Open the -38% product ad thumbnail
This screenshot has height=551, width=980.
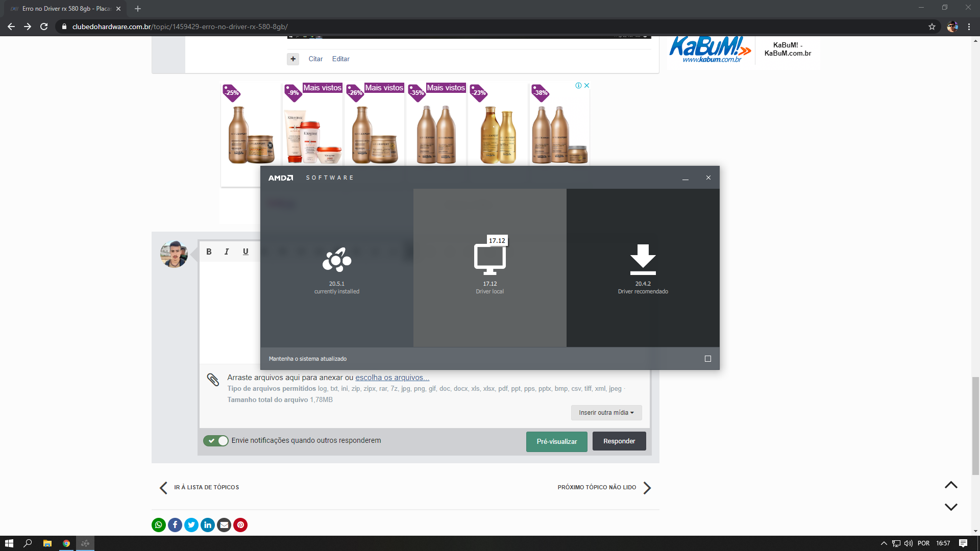[559, 124]
